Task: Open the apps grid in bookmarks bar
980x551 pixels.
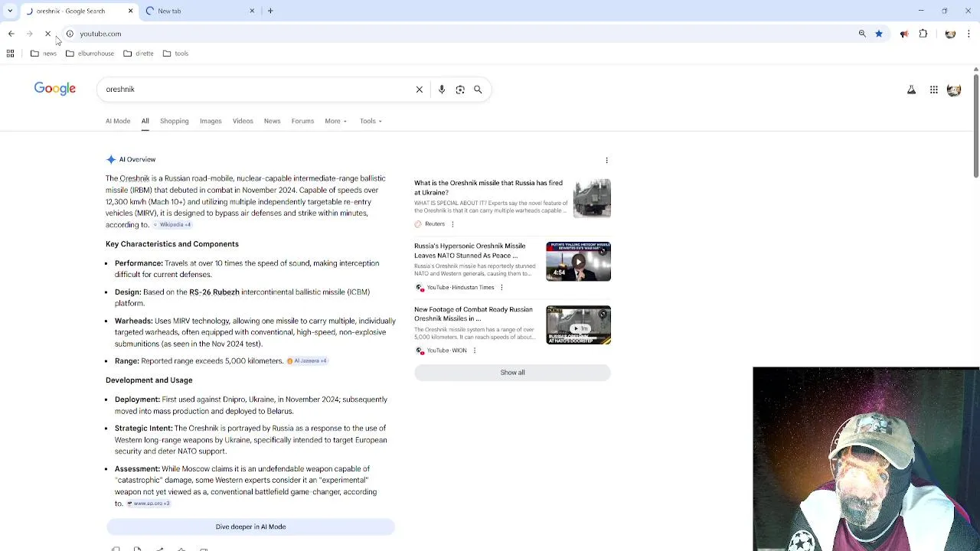Action: coord(10,54)
